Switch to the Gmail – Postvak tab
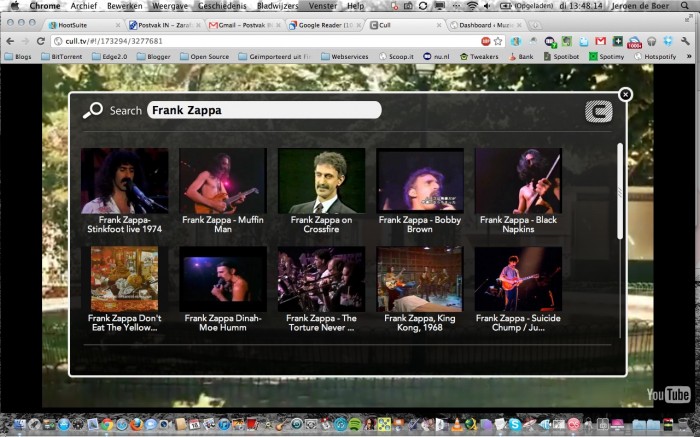The height and width of the screenshot is (437, 700). pyautogui.click(x=245, y=25)
